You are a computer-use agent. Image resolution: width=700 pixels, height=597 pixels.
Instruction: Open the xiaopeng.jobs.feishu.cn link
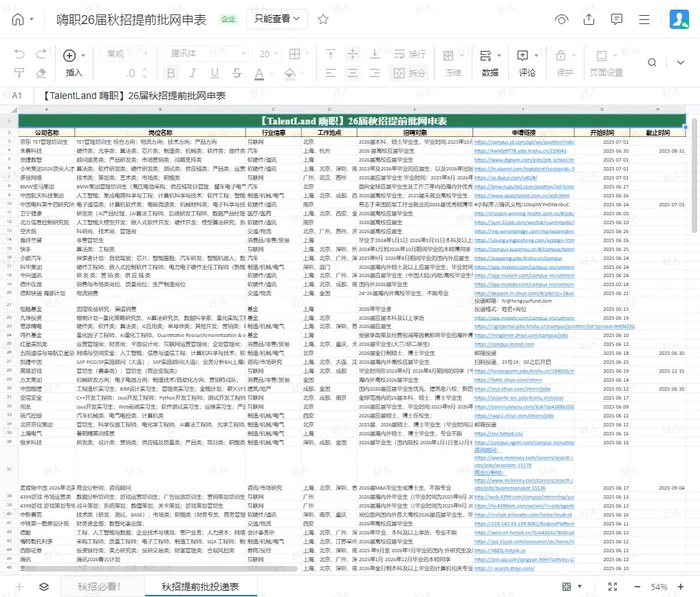click(x=518, y=258)
